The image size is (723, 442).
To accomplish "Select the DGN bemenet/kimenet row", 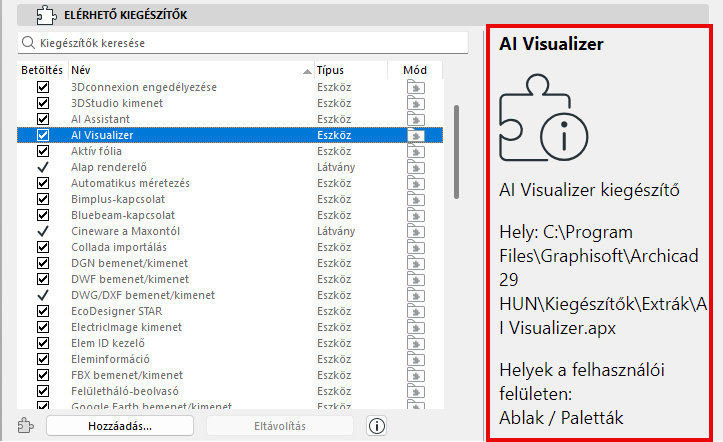I will [x=230, y=263].
